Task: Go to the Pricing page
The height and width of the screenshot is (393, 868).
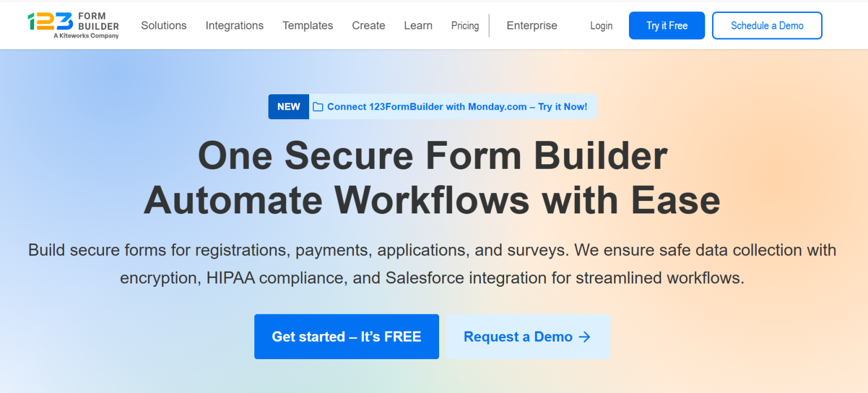Action: click(x=465, y=25)
